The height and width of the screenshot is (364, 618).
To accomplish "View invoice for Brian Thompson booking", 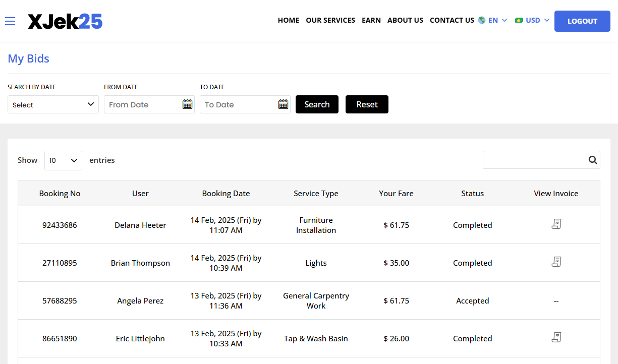I will (556, 262).
